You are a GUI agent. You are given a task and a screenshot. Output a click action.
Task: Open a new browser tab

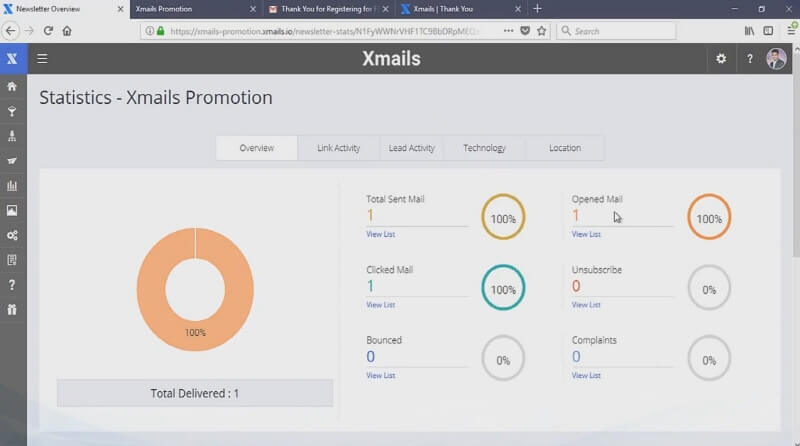coord(537,9)
